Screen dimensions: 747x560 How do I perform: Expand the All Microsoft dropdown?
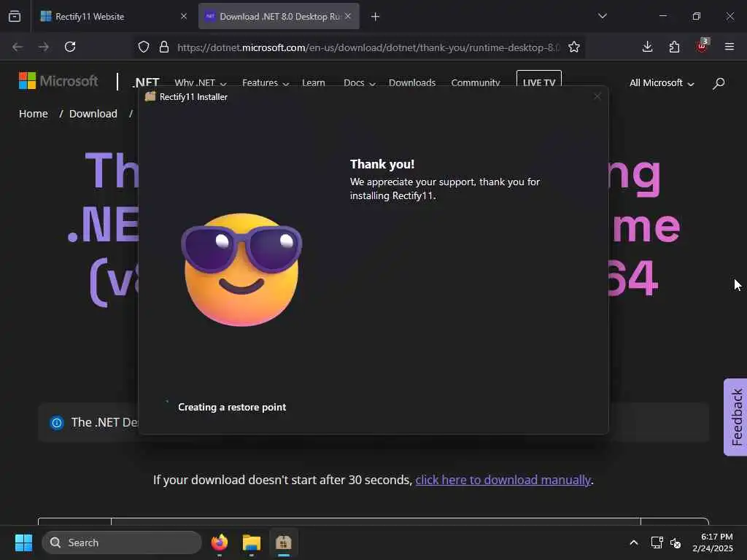click(662, 83)
